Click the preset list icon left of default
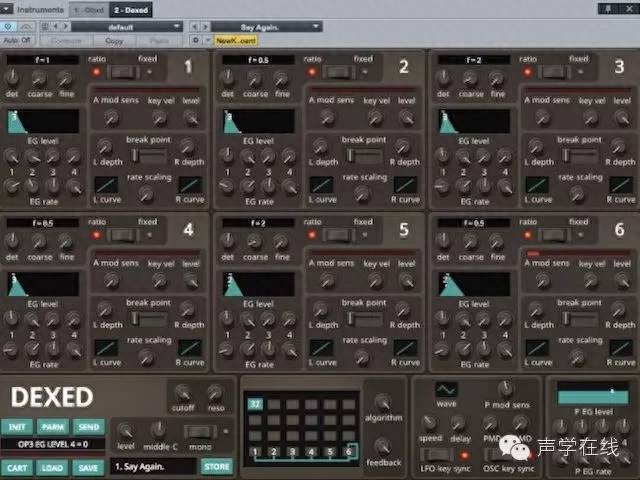 (x=45, y=27)
